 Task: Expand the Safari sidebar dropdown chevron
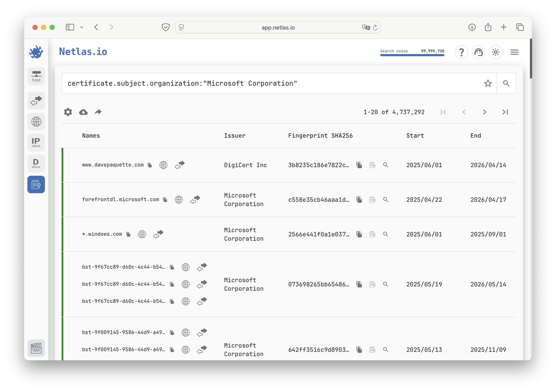point(82,28)
